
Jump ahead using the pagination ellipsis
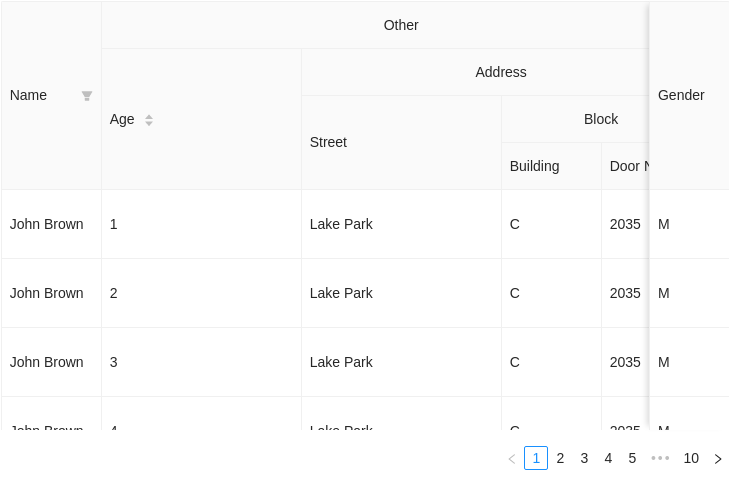pos(660,458)
